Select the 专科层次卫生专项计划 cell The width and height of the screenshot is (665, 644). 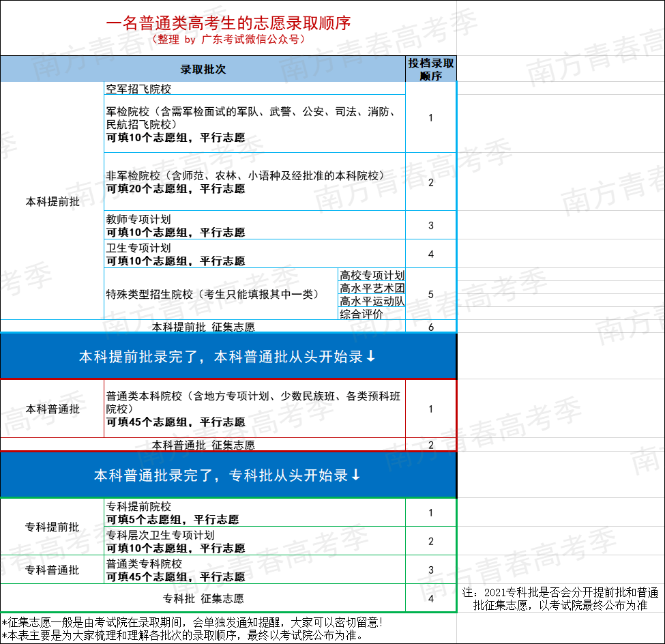[254, 541]
